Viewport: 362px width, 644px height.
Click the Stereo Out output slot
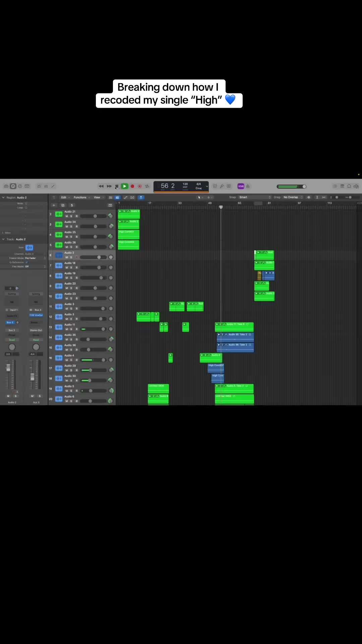click(36, 330)
